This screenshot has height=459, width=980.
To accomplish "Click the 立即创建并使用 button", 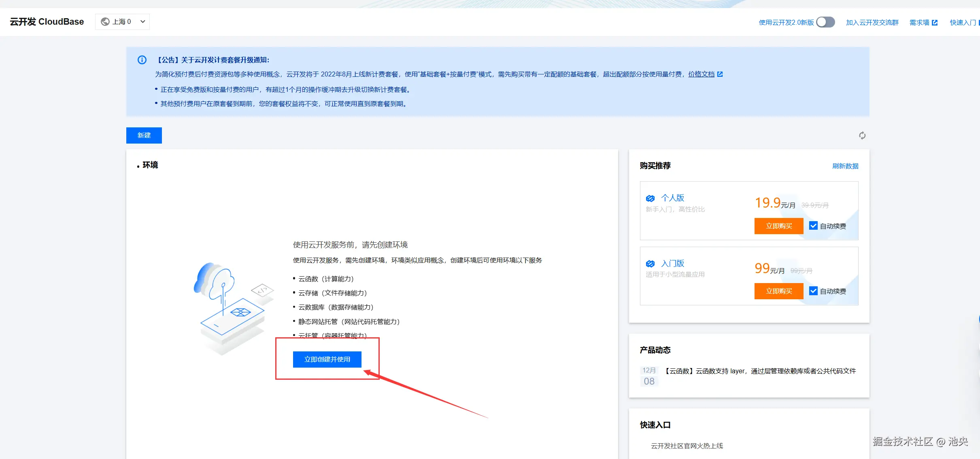I will [x=327, y=359].
